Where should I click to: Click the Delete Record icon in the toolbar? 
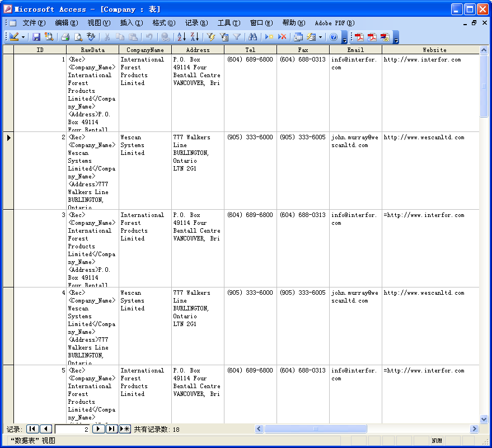pyautogui.click(x=282, y=37)
